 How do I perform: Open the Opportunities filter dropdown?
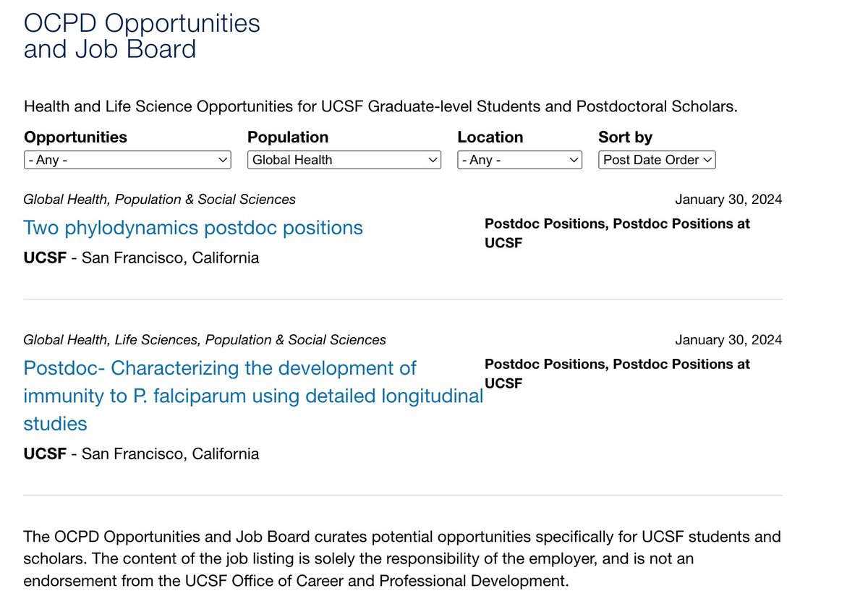pos(127,160)
